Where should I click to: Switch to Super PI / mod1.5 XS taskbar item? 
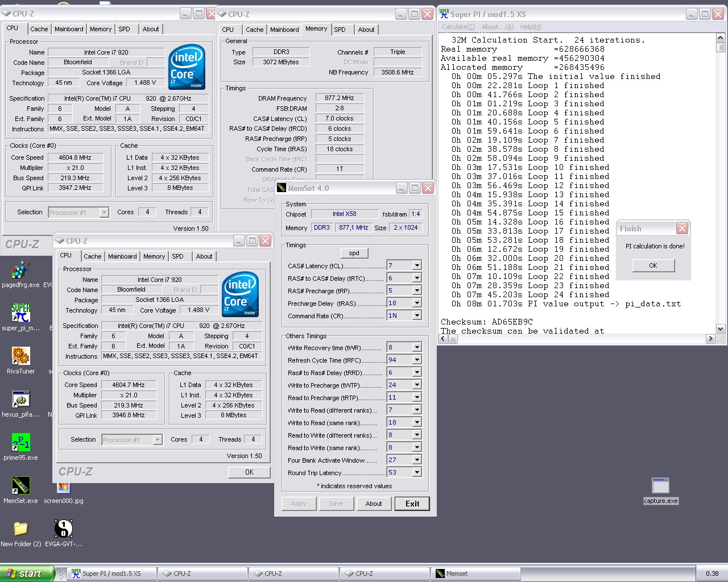111,573
